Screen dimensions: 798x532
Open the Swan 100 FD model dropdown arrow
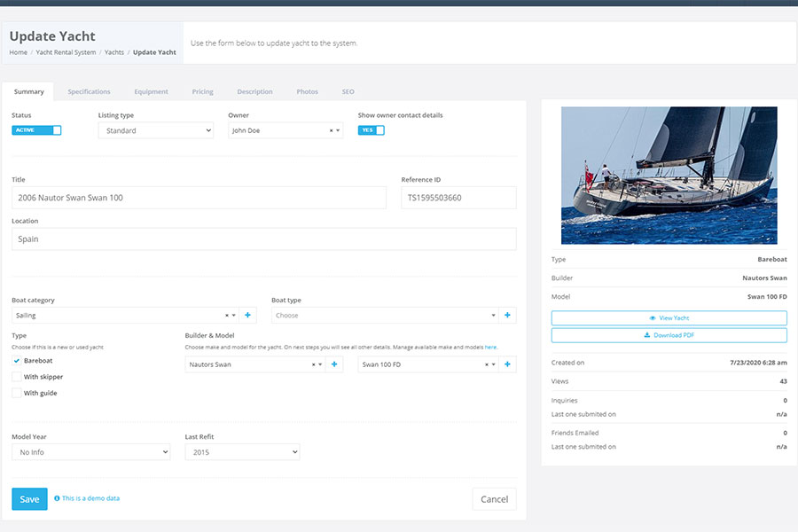click(494, 364)
